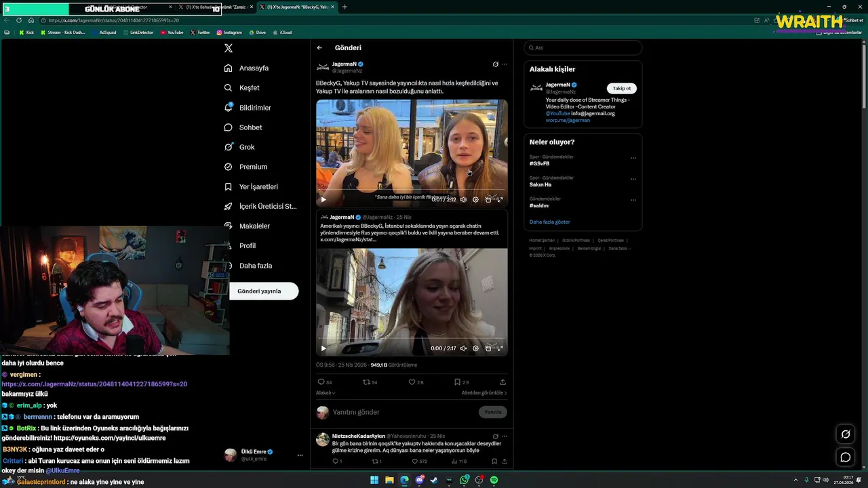Screen dimensions: 868x488
Task: Open settings gear of the 2:17 video
Action: coord(475,348)
